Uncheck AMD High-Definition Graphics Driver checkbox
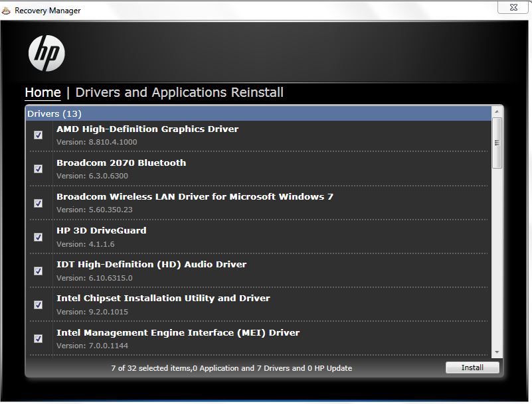 tap(38, 135)
